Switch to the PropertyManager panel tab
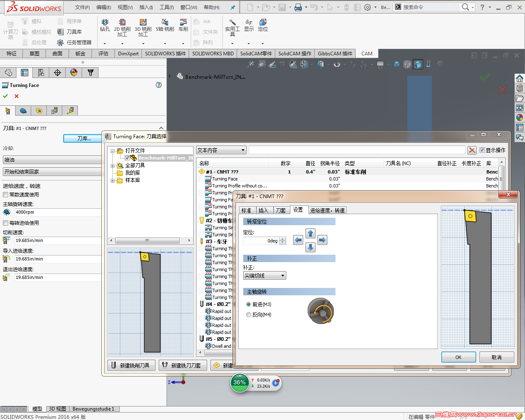The image size is (525, 420). pyautogui.click(x=25, y=73)
